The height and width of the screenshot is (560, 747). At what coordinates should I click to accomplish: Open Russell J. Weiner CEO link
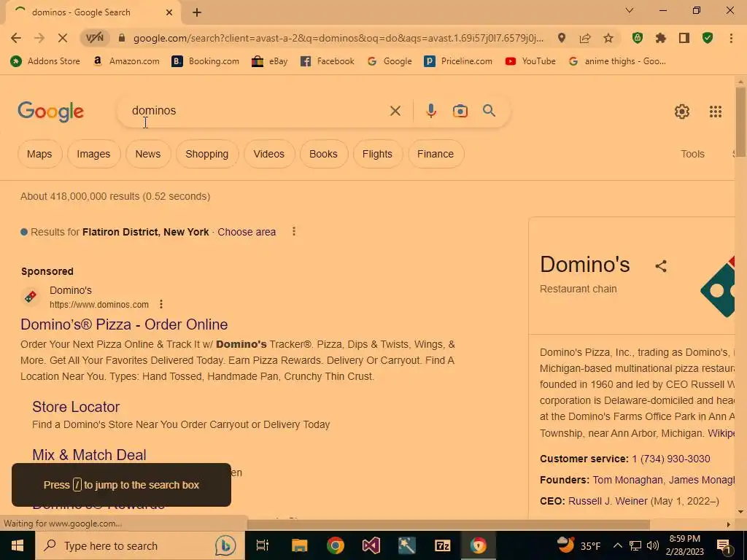click(x=608, y=501)
